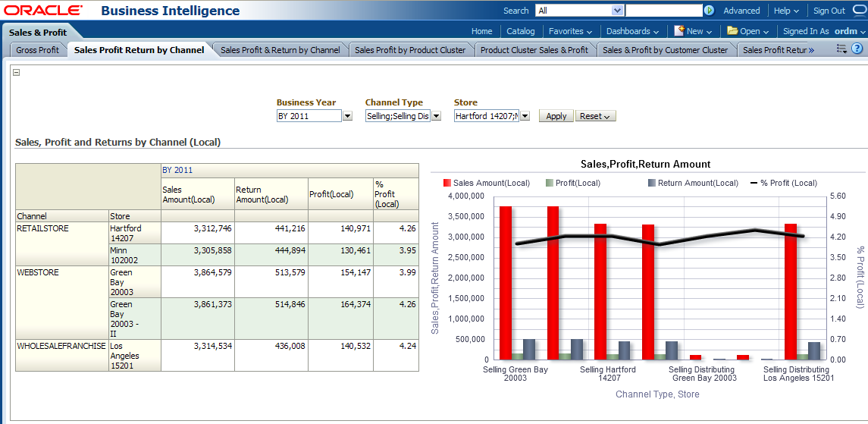Open Sales Profit by Product Cluster tab

410,50
